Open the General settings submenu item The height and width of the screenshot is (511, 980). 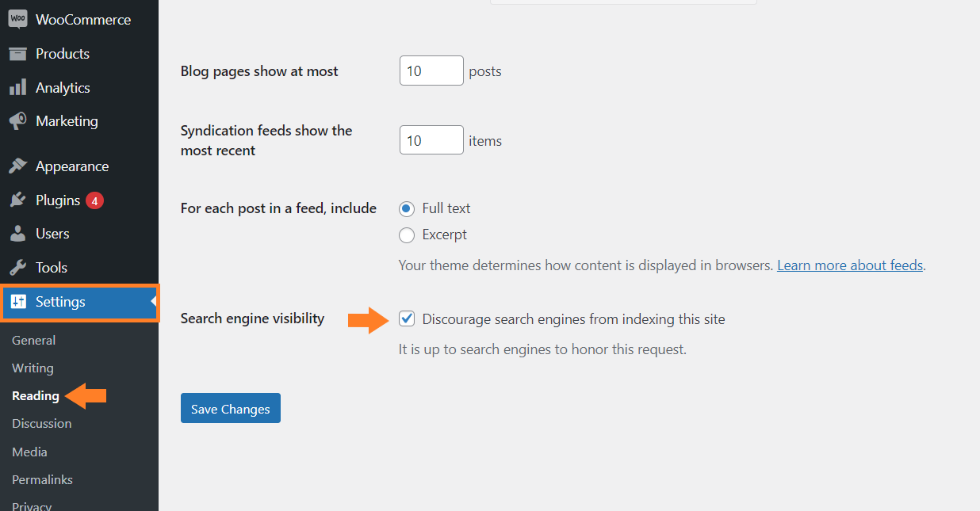coord(34,340)
